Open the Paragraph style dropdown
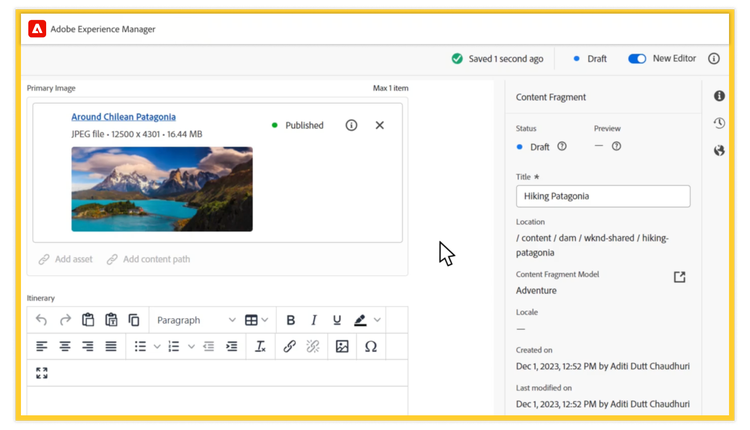Image resolution: width=750 pixels, height=430 pixels. click(x=195, y=320)
